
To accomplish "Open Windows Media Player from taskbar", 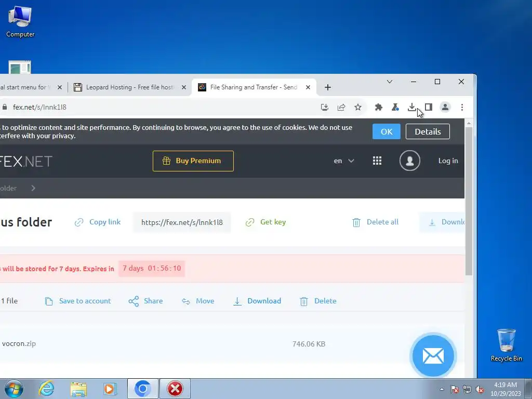I will point(110,389).
